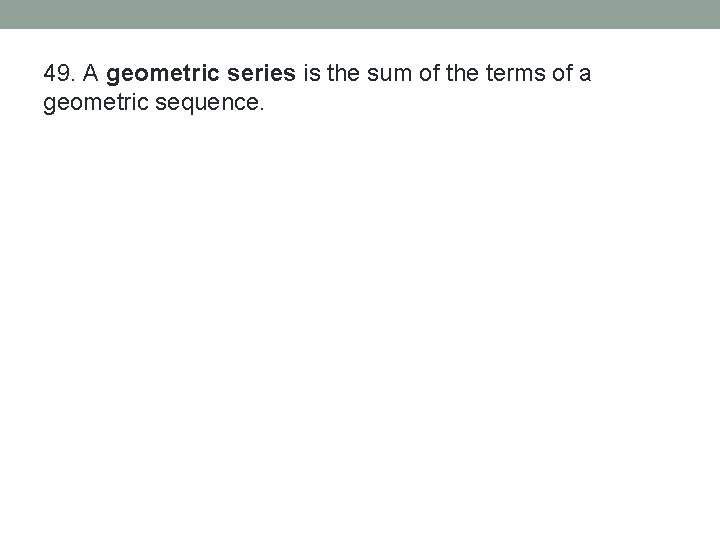Click the gray header bar at top
The height and width of the screenshot is (540, 720).
[x=360, y=14]
